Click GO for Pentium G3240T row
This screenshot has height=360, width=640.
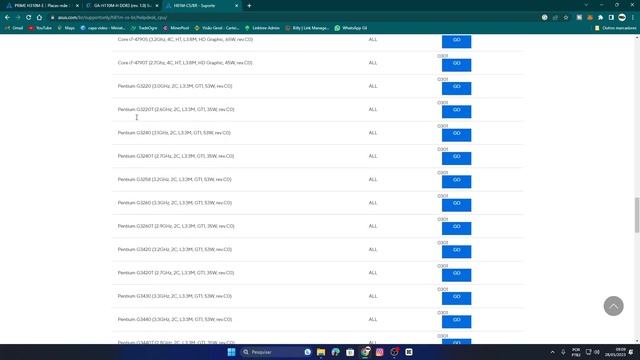(456, 158)
